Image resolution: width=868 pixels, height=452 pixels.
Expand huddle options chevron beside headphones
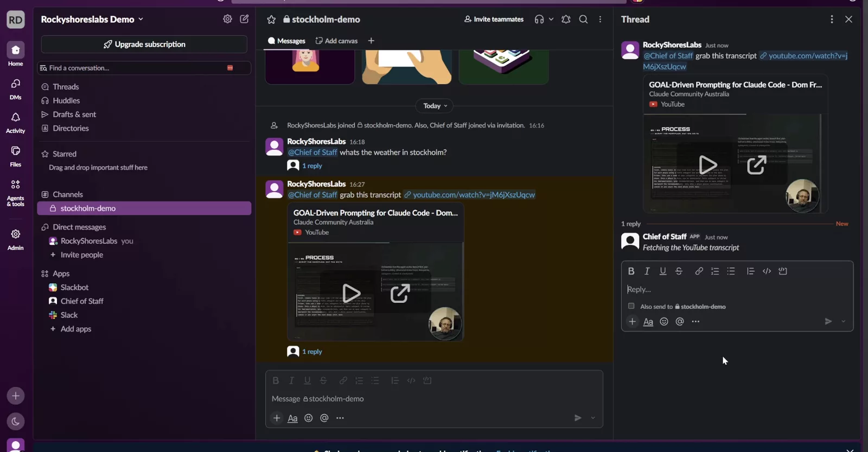551,19
